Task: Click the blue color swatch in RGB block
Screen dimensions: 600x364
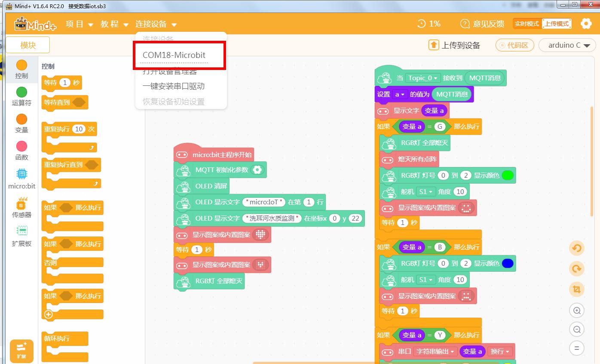Action: click(508, 263)
